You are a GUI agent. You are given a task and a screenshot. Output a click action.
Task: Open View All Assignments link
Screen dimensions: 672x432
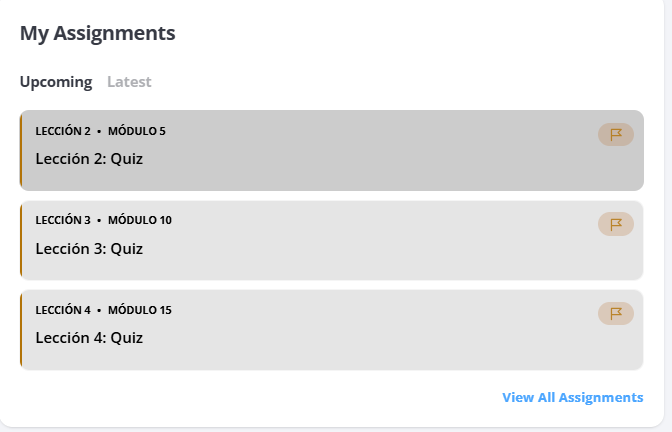(x=572, y=397)
